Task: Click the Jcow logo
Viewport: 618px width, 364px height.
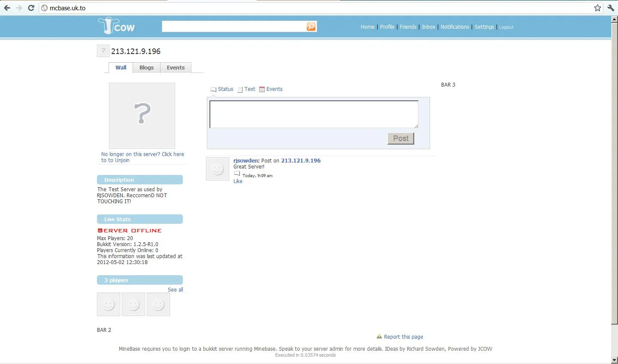Action: click(x=116, y=26)
